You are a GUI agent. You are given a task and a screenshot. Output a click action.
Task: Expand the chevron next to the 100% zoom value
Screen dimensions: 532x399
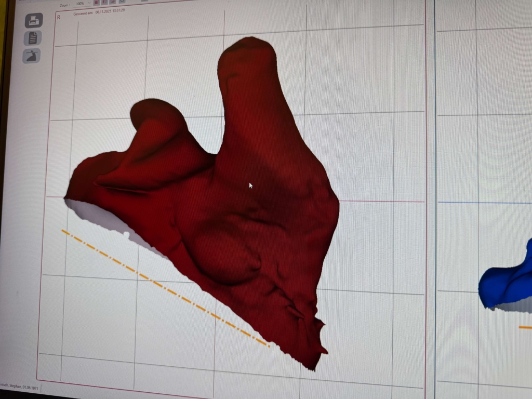point(88,3)
